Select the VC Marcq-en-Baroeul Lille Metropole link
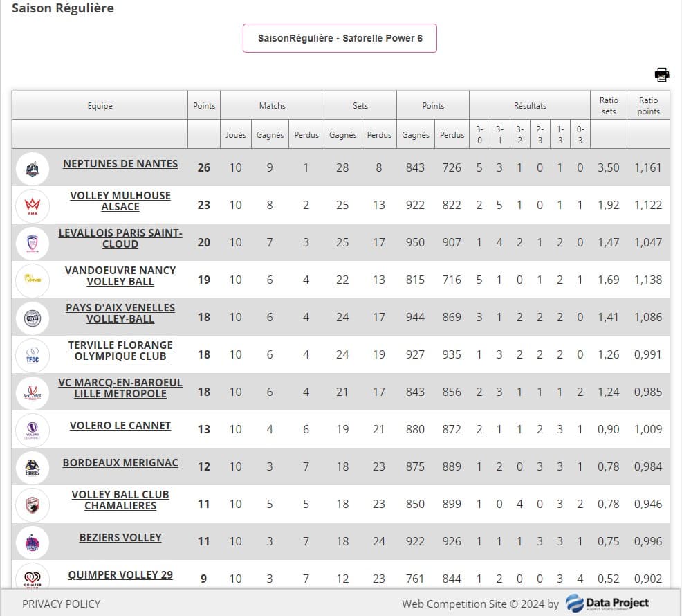 point(120,388)
